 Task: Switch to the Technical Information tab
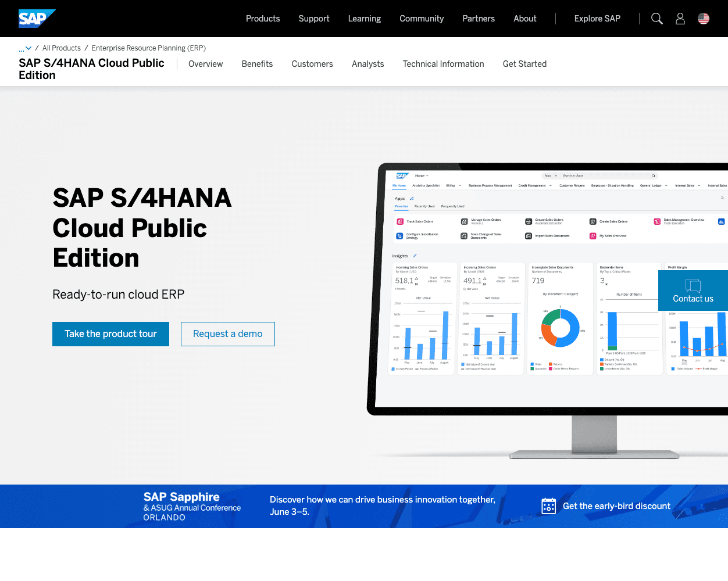click(443, 64)
